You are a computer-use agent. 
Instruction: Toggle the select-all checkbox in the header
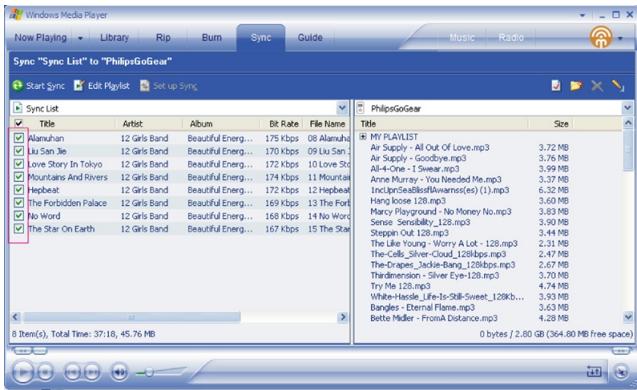point(19,123)
